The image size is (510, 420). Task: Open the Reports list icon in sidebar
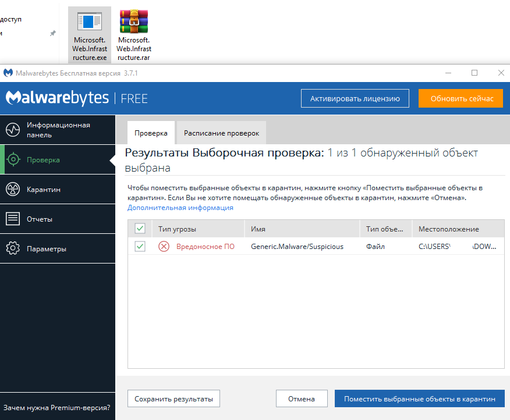(13, 219)
